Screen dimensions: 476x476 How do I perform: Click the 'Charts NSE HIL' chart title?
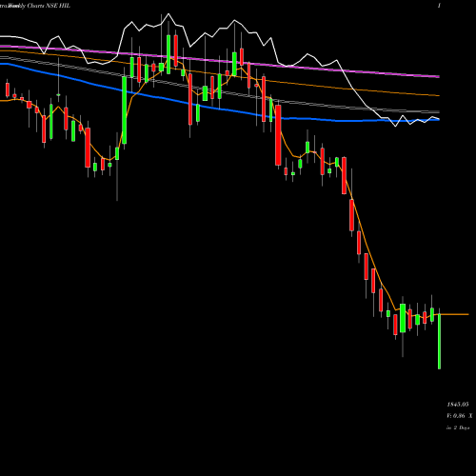pyautogui.click(x=49, y=6)
